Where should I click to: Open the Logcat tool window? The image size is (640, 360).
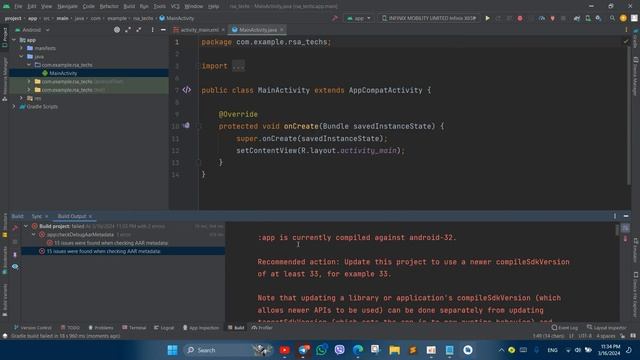164,327
